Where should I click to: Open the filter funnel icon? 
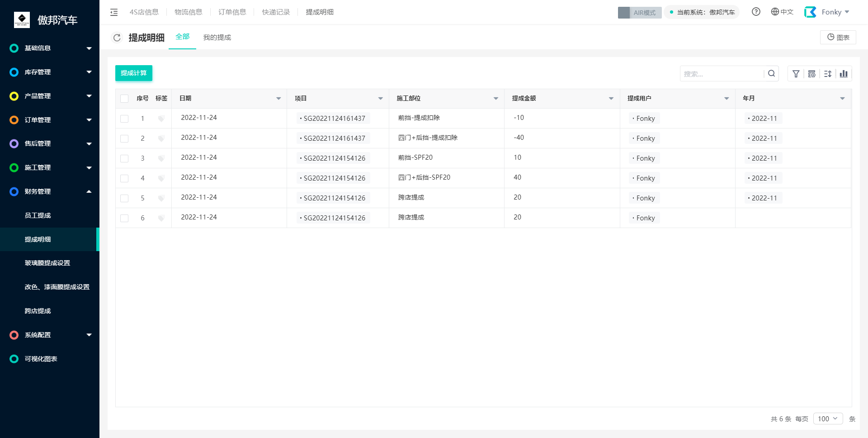tap(796, 74)
